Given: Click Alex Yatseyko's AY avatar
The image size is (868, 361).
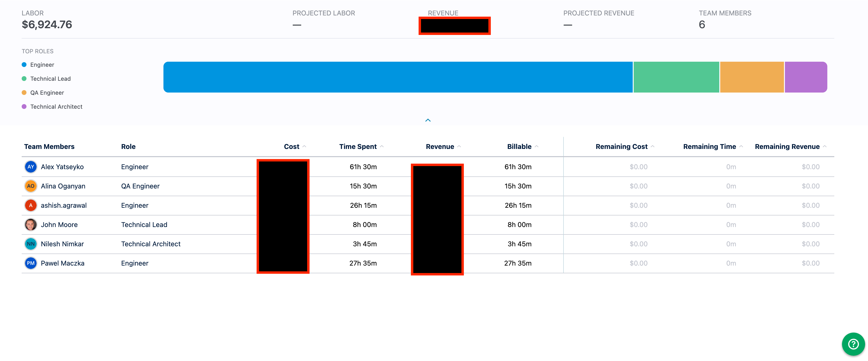Looking at the screenshot, I should coord(31,167).
